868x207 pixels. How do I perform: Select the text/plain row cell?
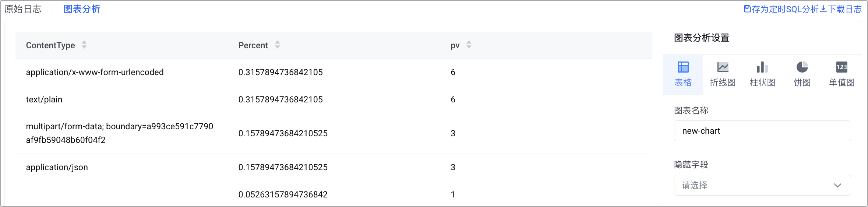point(44,99)
